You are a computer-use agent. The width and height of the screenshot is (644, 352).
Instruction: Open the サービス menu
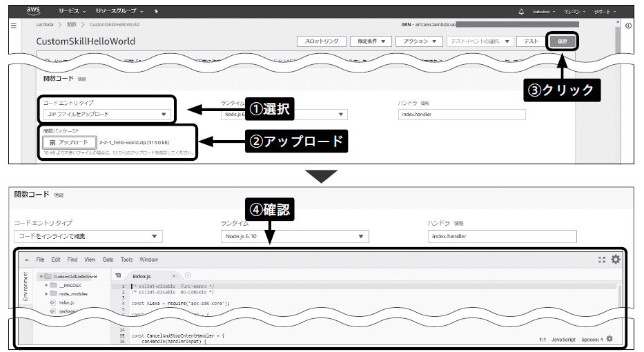(x=72, y=11)
